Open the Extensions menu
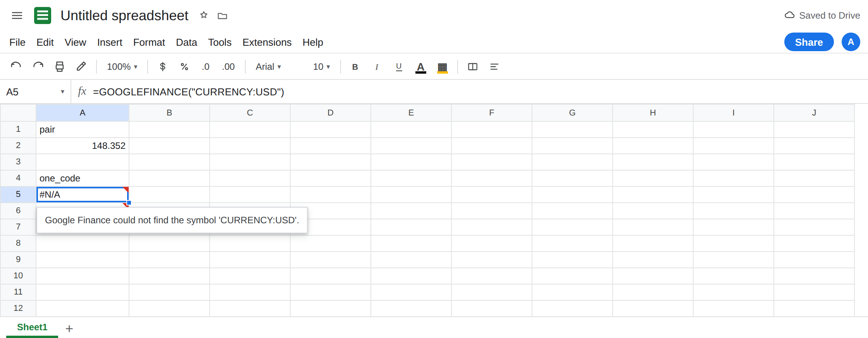Screen dimensions: 868x338 [267, 42]
